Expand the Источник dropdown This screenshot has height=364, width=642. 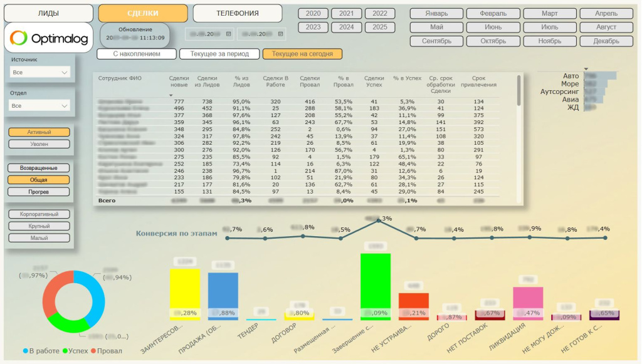[40, 73]
